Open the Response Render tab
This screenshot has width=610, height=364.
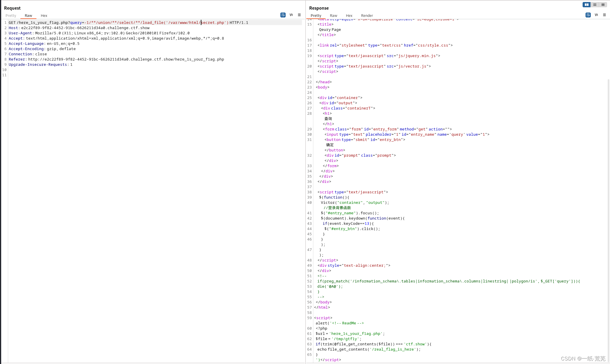tap(367, 16)
